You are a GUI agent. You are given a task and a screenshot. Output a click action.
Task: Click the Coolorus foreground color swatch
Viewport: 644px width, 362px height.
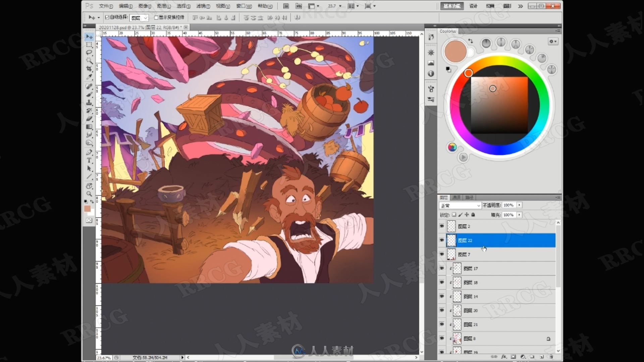(455, 51)
